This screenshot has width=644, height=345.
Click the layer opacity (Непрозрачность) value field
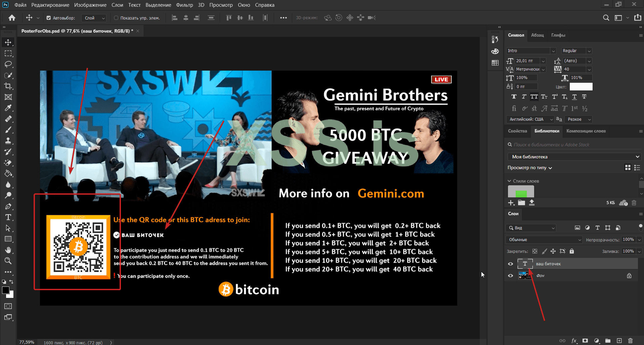[628, 240]
